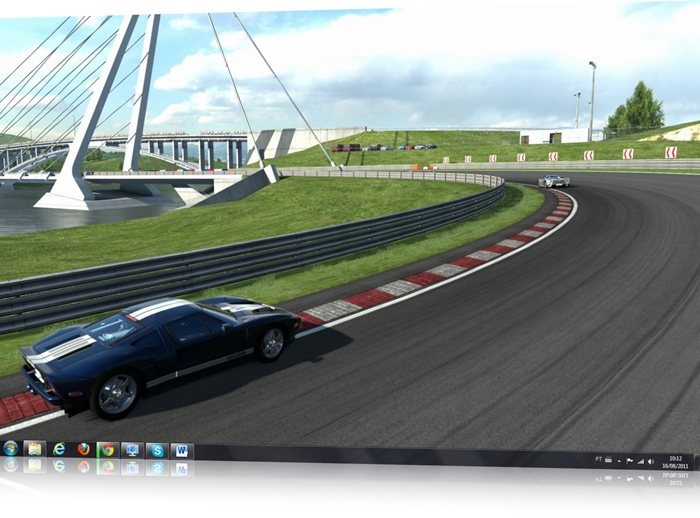Open the Windows Start menu orb
This screenshot has width=700, height=518.
(10, 448)
